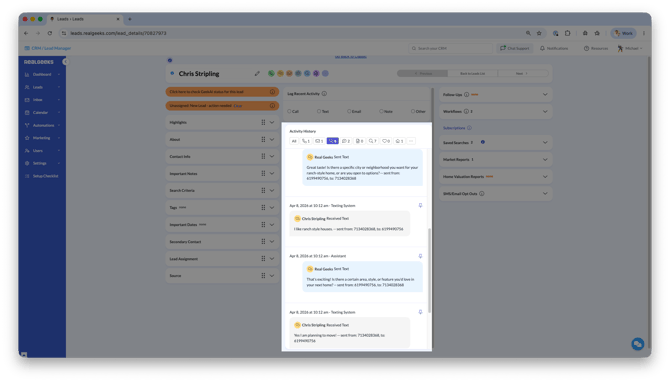Screen dimensions: 670x382
Task: Expand the Highlights section chevron
Action: point(272,122)
